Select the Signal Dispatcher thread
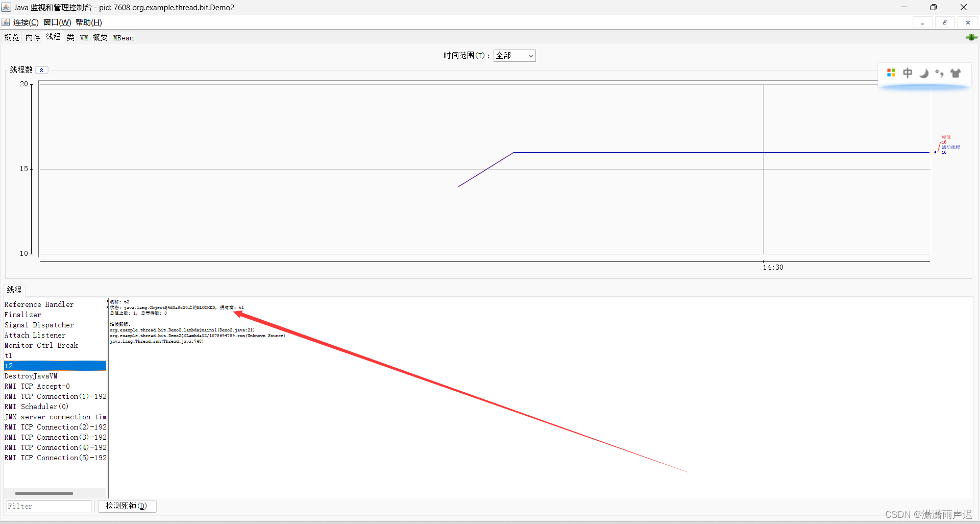This screenshot has width=980, height=524. pyautogui.click(x=55, y=325)
